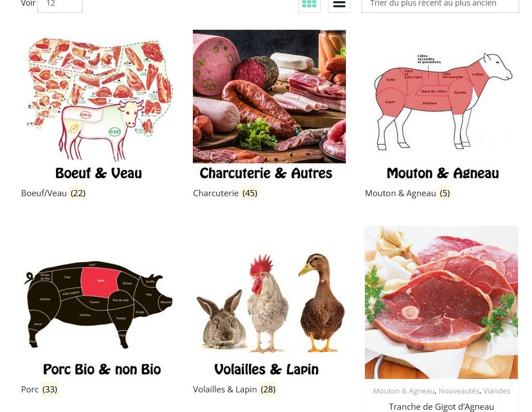Image resolution: width=532 pixels, height=412 pixels.
Task: Click the Mouton & Agneau (5) link
Action: click(x=408, y=193)
